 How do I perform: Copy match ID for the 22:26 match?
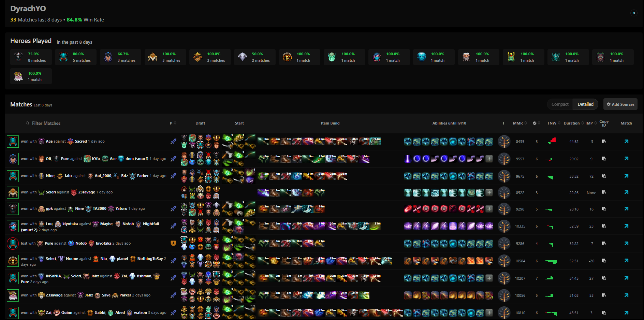click(x=604, y=192)
